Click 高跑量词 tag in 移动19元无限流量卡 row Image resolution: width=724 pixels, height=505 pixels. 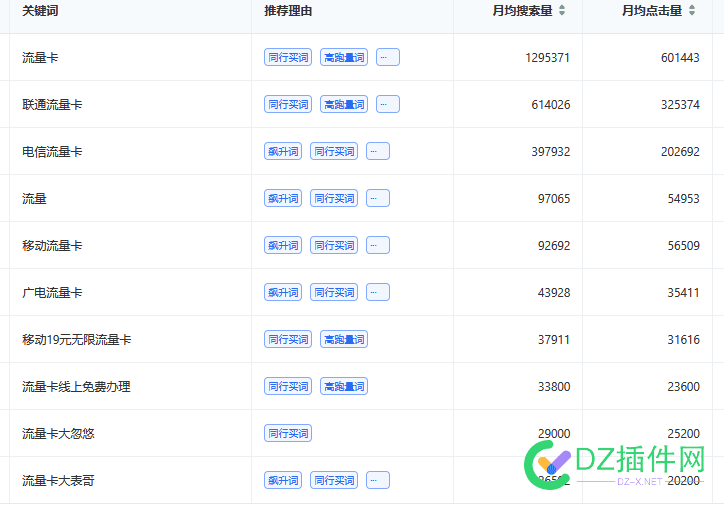[x=344, y=339]
